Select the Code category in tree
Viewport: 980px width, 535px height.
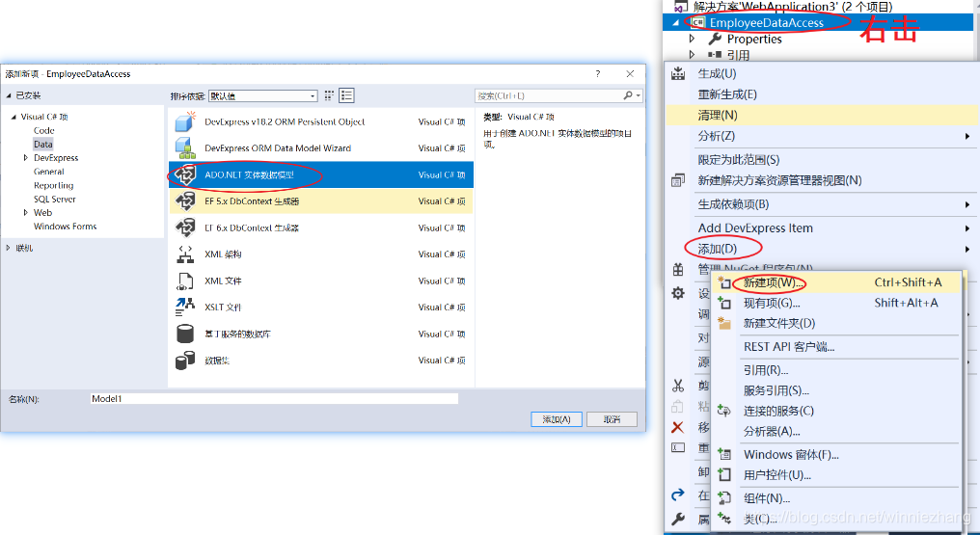click(43, 130)
